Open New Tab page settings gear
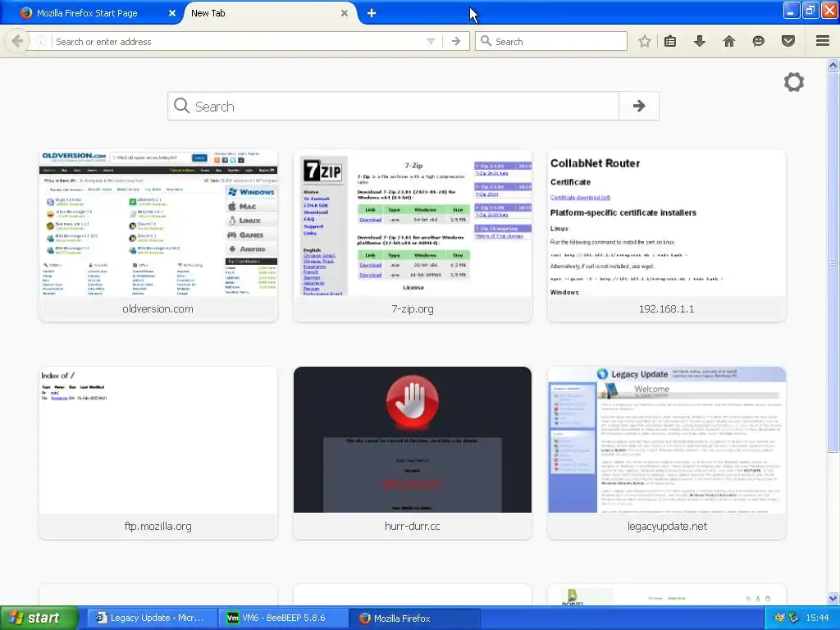The height and width of the screenshot is (630, 840). (x=794, y=82)
